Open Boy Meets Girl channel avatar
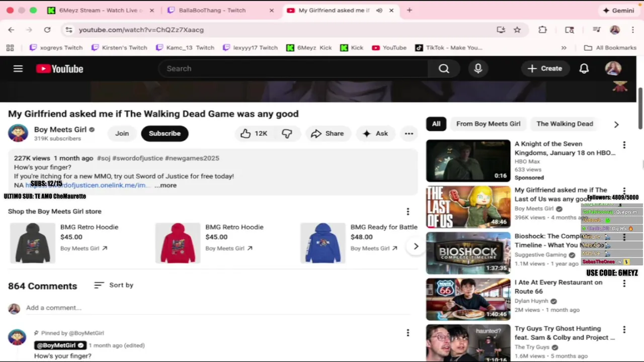644x362 pixels. (18, 133)
